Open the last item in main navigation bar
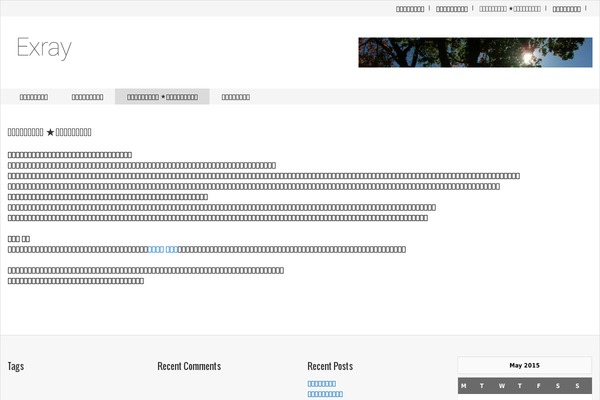The width and height of the screenshot is (600, 400). 236,97
